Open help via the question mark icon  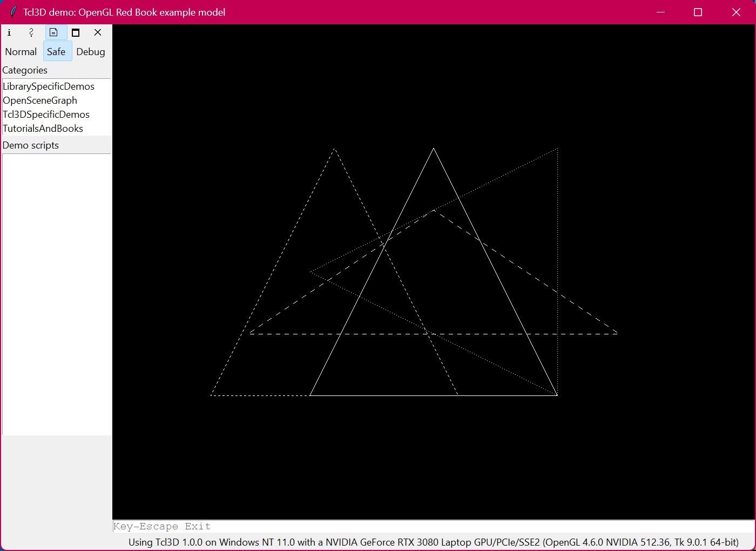pyautogui.click(x=31, y=32)
